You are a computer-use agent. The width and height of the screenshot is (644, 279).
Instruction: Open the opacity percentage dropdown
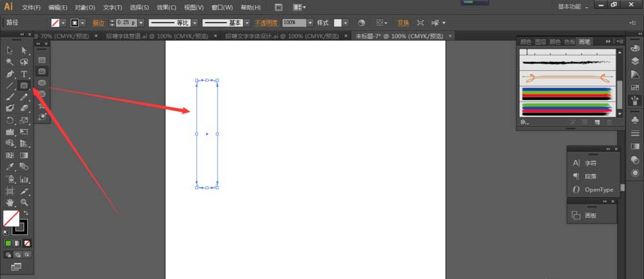[310, 23]
